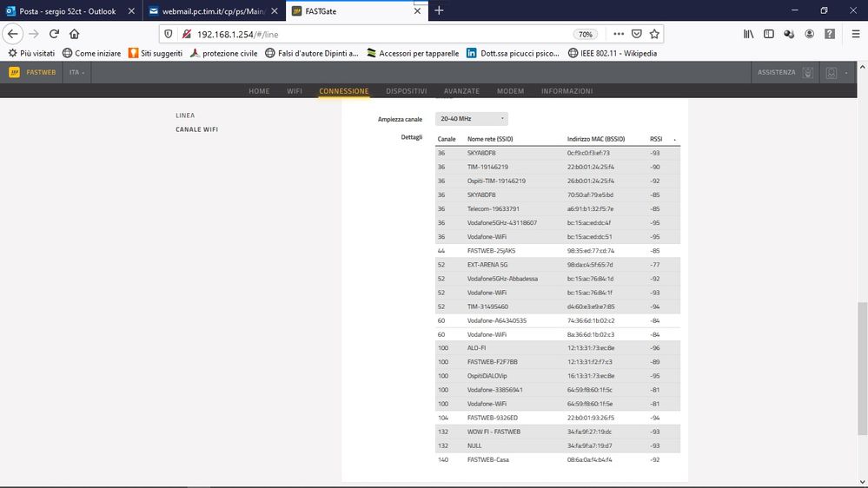Go back with browser back arrow

click(x=12, y=34)
